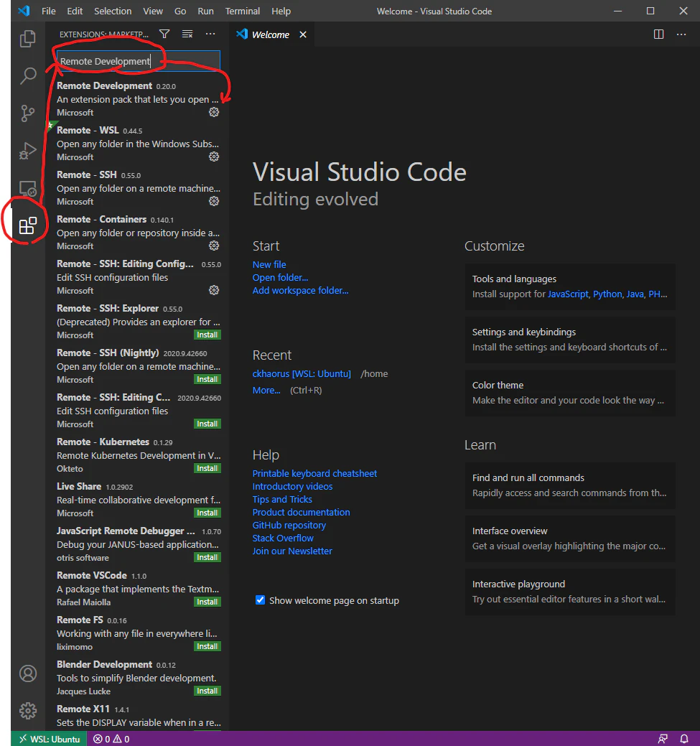Open manage gear for Remote Development extension

click(x=214, y=112)
